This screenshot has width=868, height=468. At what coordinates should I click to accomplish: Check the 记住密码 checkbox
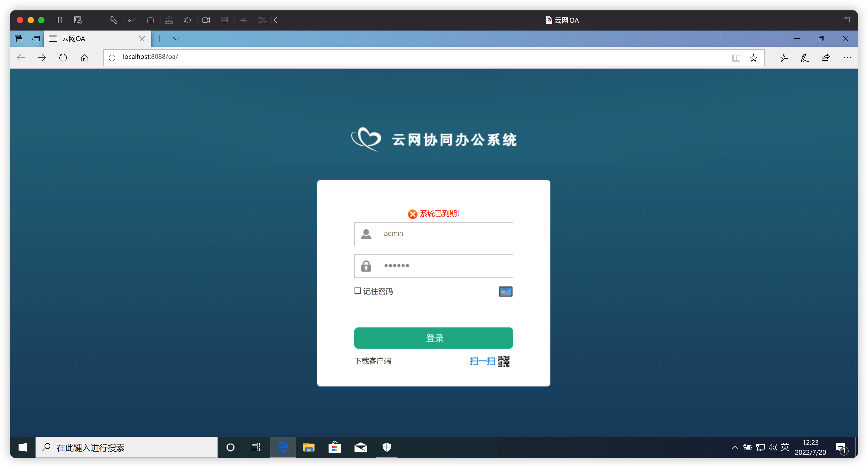click(x=357, y=291)
